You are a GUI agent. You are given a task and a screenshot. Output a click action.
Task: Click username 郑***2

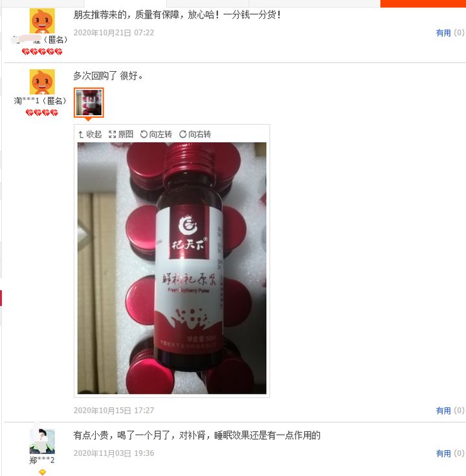pyautogui.click(x=42, y=460)
